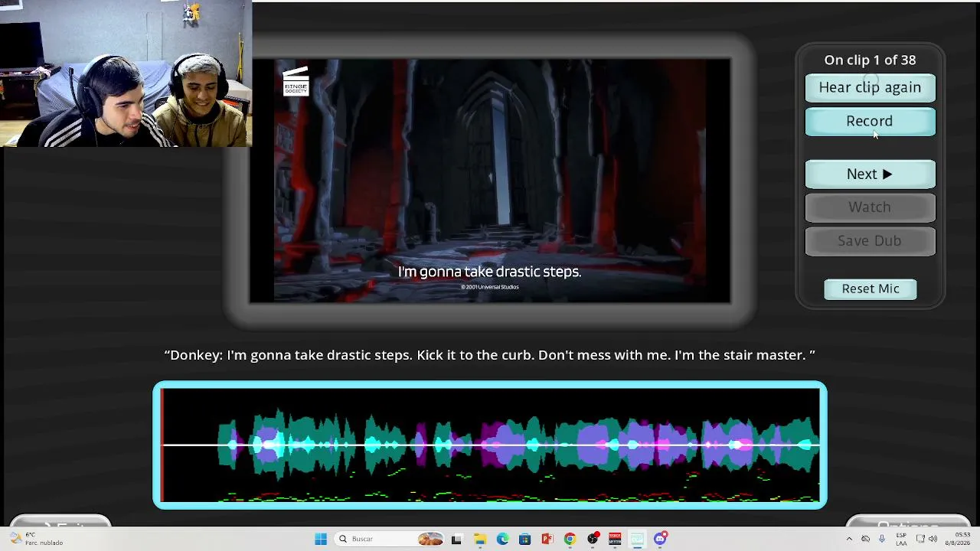The image size is (980, 551).
Task: Open network settings from the tray
Action: pos(920,539)
